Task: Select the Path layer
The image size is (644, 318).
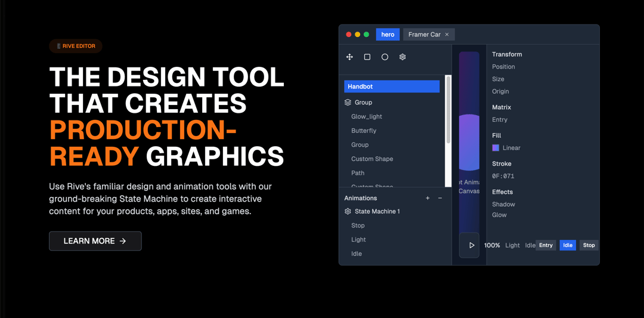Action: point(358,173)
